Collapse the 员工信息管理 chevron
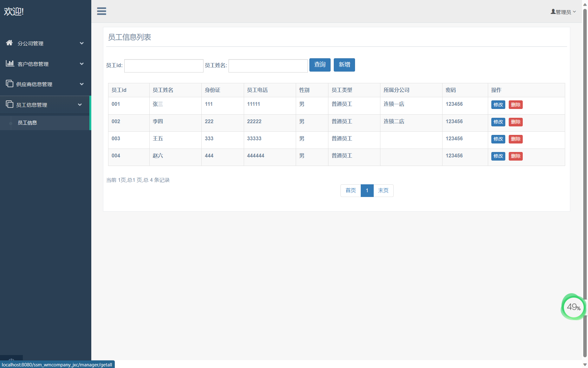 point(80,105)
